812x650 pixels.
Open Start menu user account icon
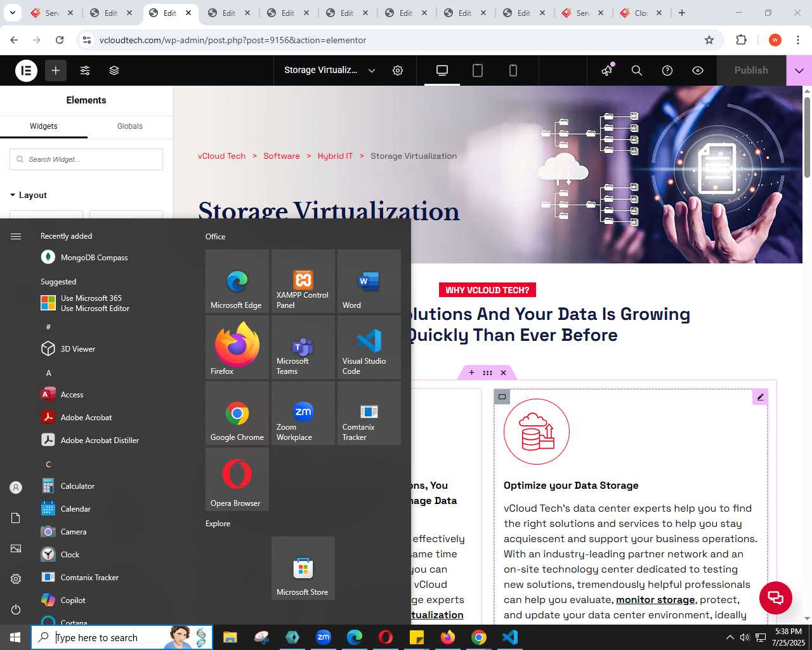16,487
